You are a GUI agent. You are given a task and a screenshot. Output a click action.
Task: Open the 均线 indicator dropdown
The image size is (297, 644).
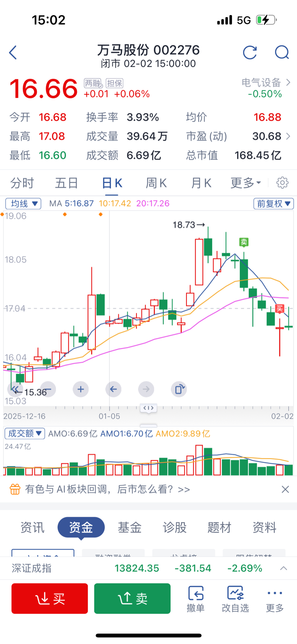[23, 204]
